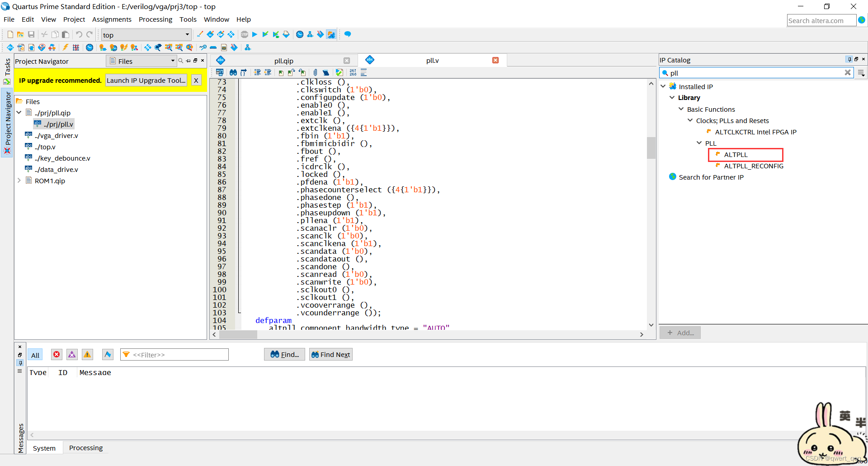The width and height of the screenshot is (868, 466).
Task: Start Compilation with the blue play icon
Action: (255, 34)
